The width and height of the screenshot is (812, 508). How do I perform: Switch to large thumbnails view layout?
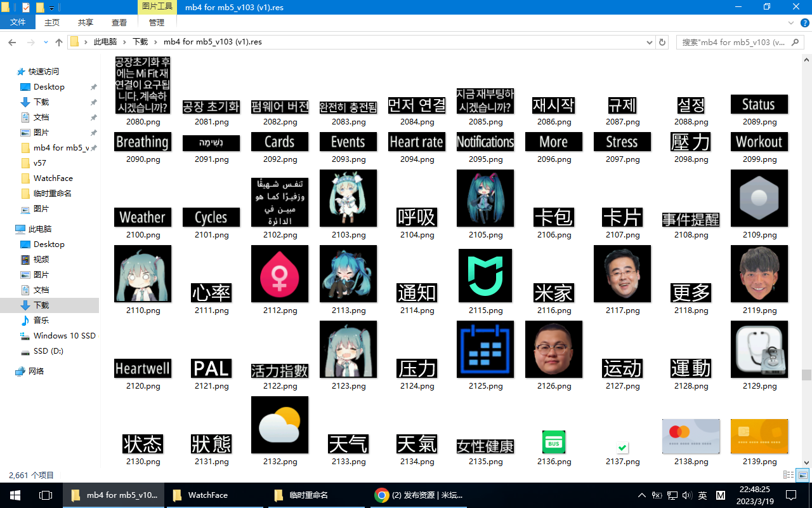pos(802,475)
